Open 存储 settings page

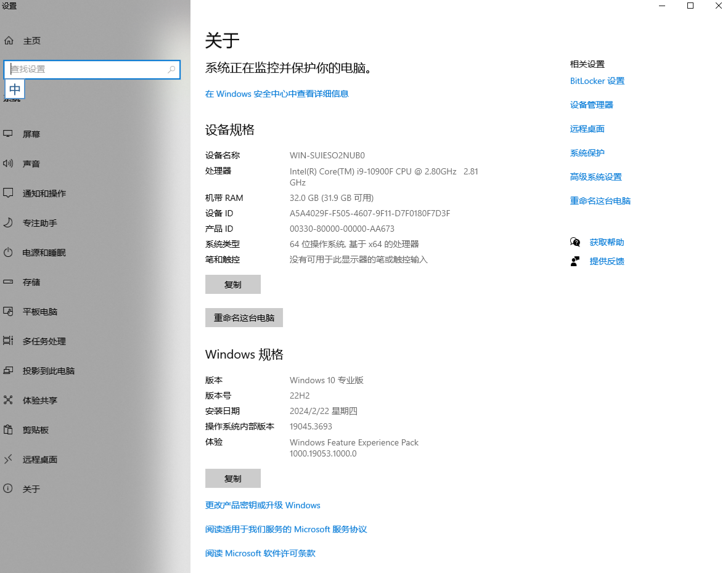(x=31, y=282)
